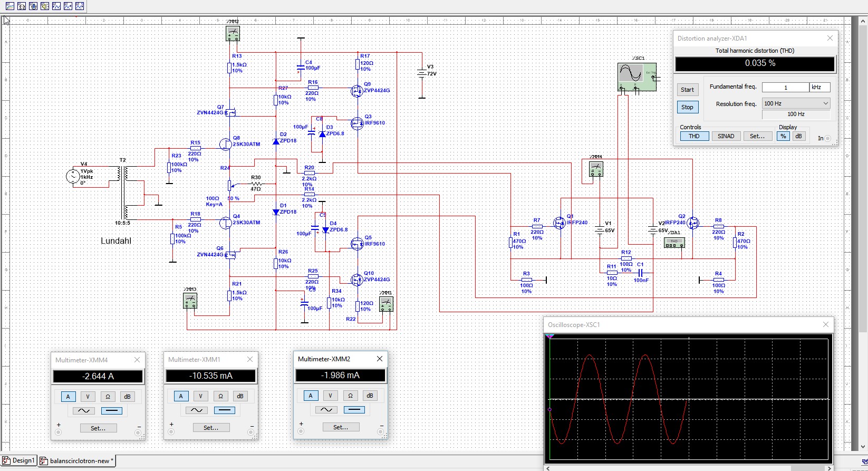Image resolution: width=868 pixels, height=471 pixels.
Task: Click Start in the Distortion analyzer
Action: 687,90
